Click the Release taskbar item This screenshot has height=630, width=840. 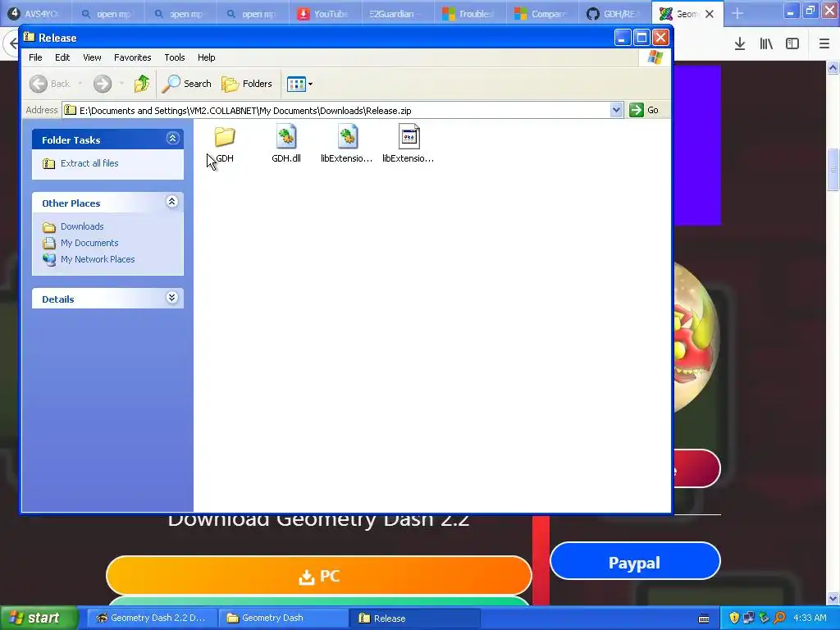[414, 618]
